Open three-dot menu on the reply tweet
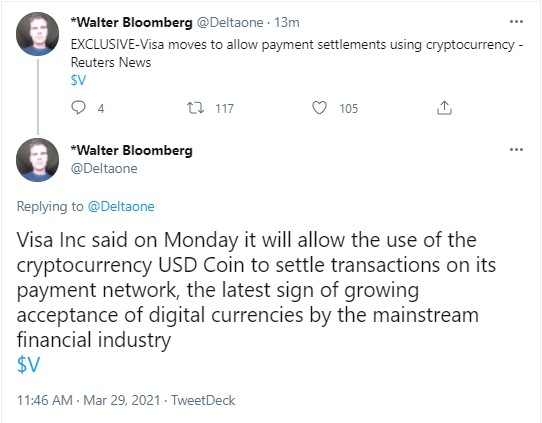Viewport: 542px width, 423px height. pyautogui.click(x=516, y=149)
